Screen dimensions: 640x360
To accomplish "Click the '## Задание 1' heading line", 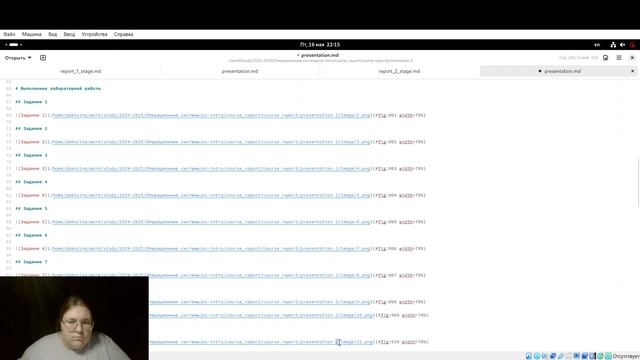I will 31,102.
